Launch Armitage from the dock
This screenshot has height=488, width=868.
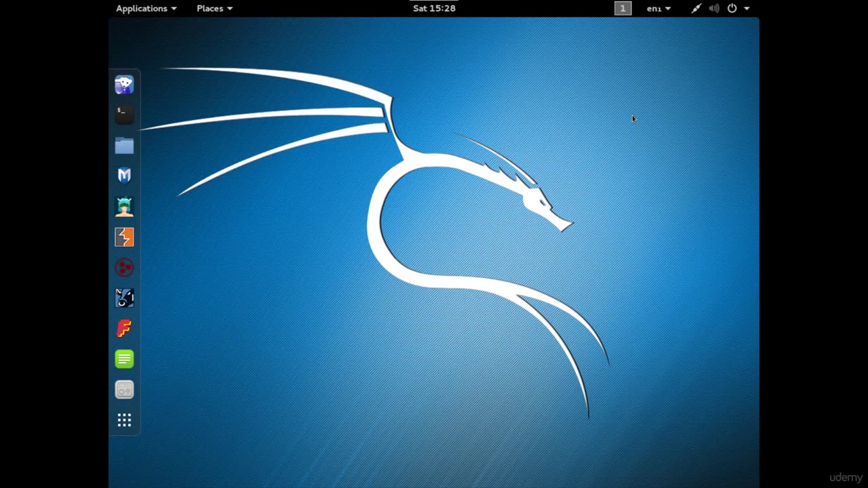tap(124, 206)
